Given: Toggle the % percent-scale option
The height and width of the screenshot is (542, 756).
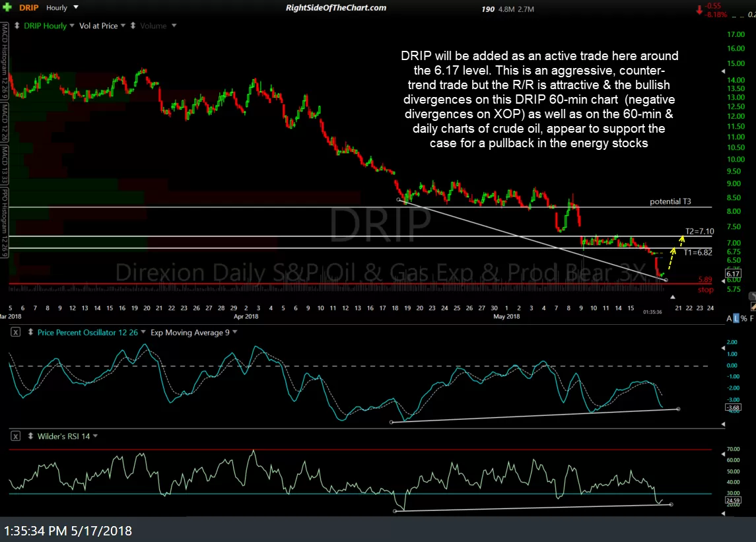Looking at the screenshot, I should click(744, 319).
